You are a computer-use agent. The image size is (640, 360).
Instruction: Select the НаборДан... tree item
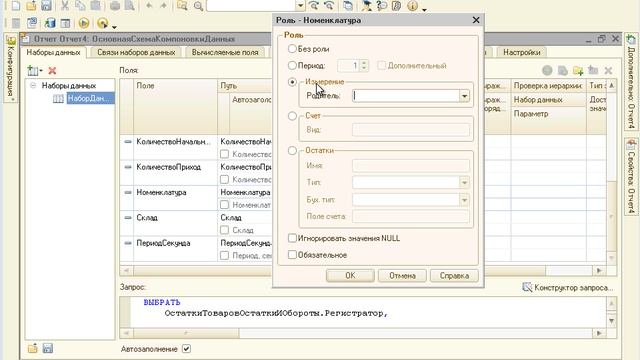click(x=90, y=98)
